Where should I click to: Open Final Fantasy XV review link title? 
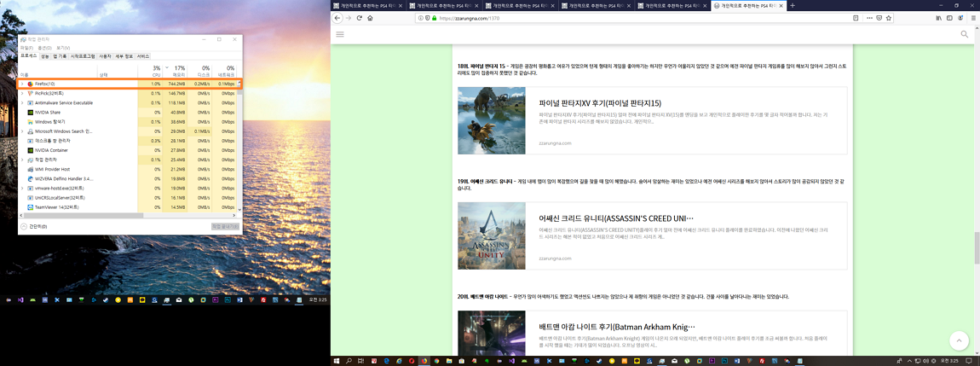600,103
